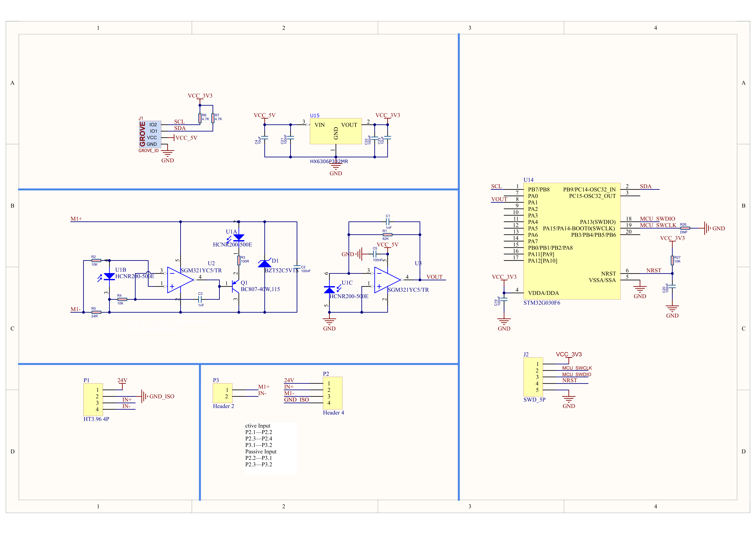The width and height of the screenshot is (756, 534).
Task: Pick capacitor C2 100nF beside D1
Action: (x=297, y=267)
